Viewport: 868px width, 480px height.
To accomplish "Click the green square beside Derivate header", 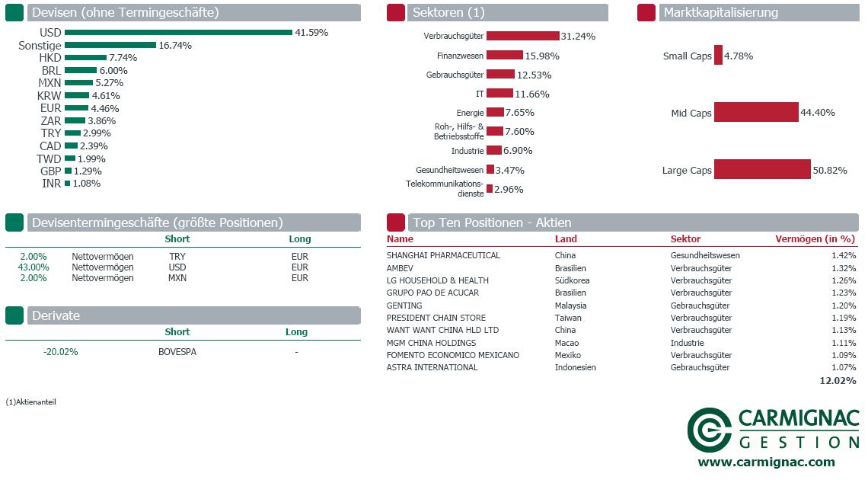I will coord(14,315).
